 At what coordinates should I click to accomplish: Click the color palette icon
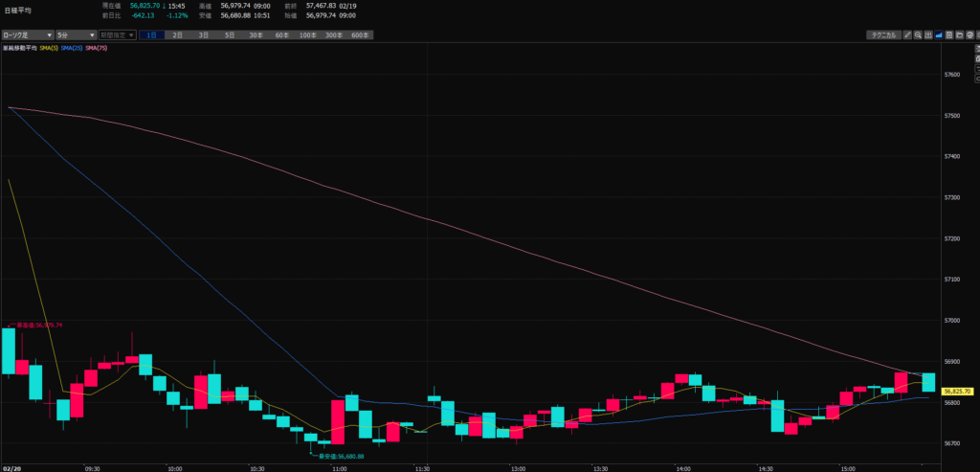coord(971,35)
